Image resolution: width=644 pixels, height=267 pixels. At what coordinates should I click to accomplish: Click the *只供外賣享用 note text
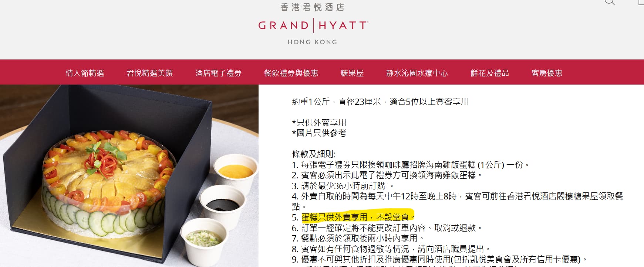click(319, 123)
